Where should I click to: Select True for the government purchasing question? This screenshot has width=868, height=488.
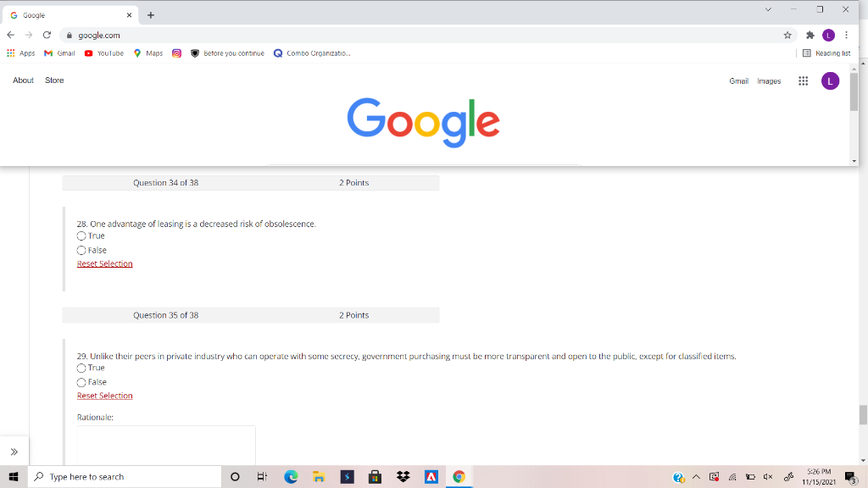pos(81,367)
